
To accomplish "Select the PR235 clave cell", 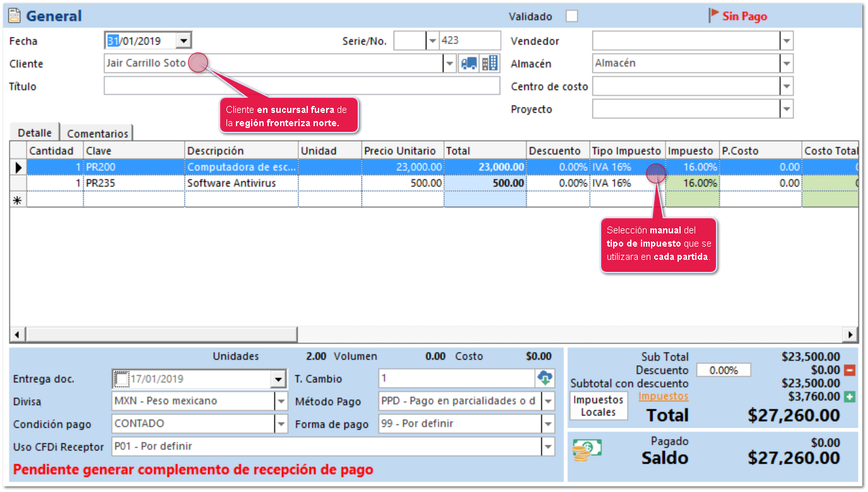I will 134,183.
